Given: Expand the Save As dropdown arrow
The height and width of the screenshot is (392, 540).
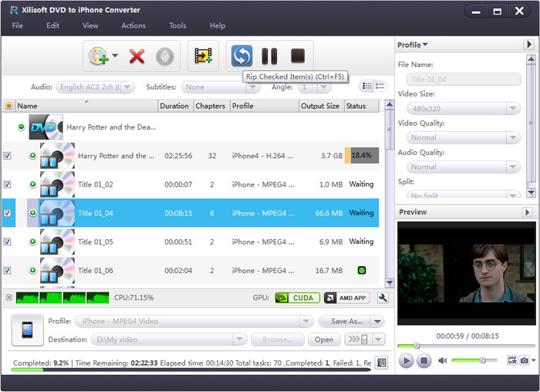Looking at the screenshot, I should pos(377,321).
